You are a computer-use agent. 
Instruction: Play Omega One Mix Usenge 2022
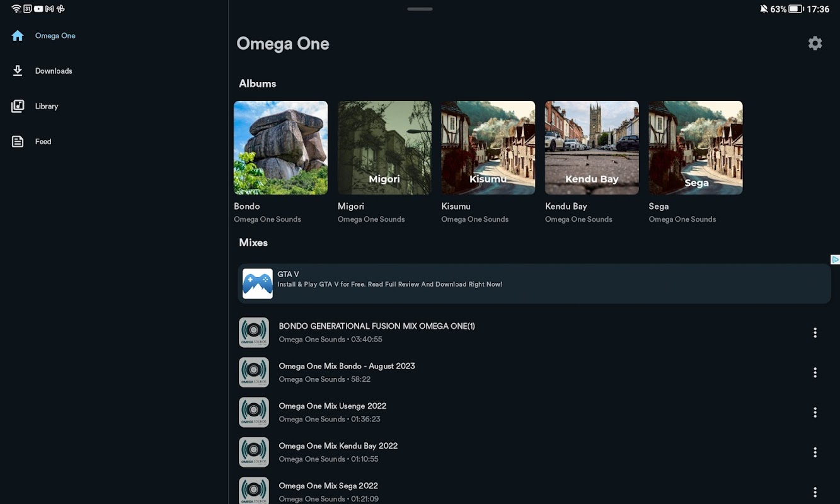(333, 406)
